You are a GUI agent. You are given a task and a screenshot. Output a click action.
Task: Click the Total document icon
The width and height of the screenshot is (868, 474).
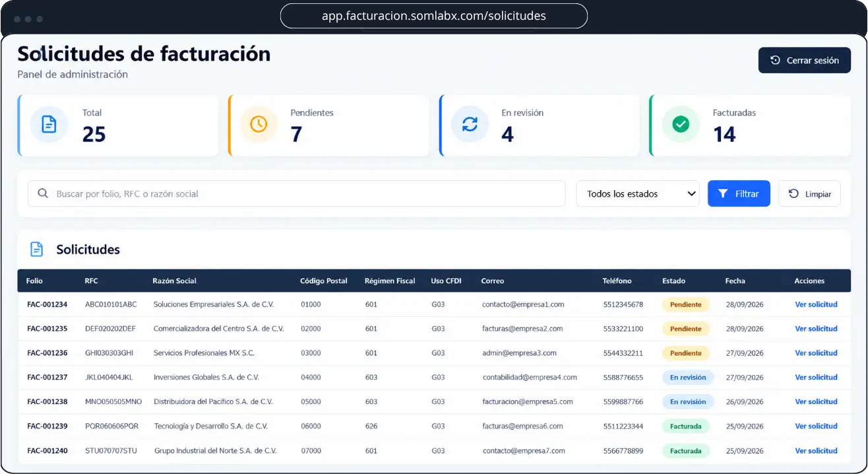49,124
